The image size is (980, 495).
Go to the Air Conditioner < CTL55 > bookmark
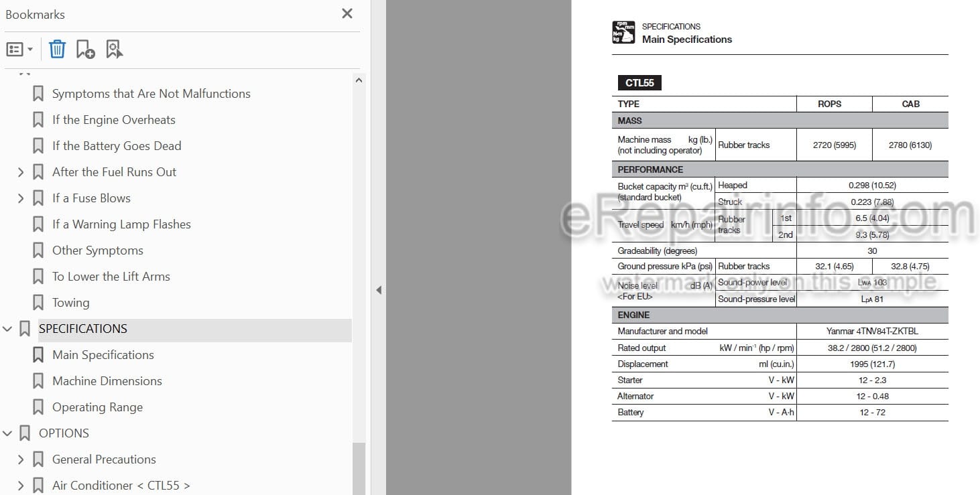121,486
